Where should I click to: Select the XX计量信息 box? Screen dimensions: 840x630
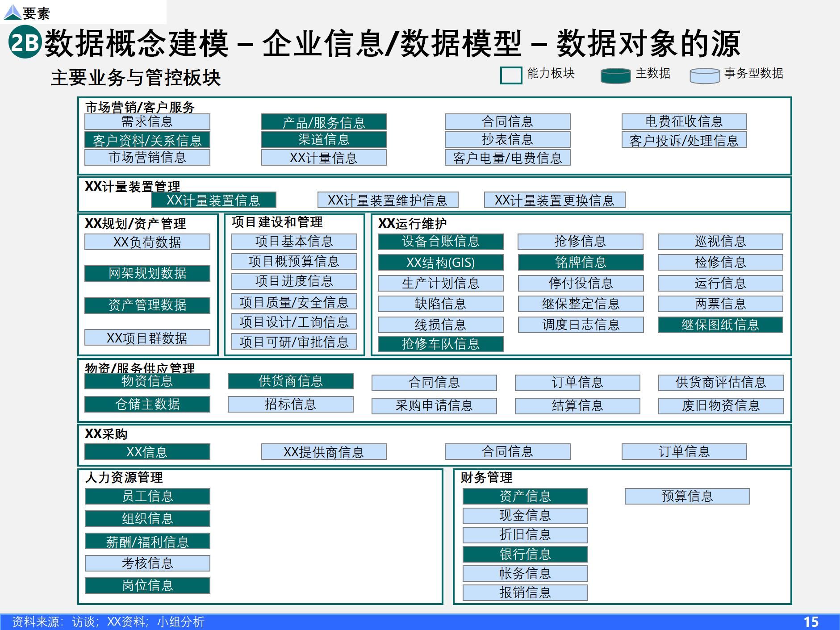click(x=324, y=158)
